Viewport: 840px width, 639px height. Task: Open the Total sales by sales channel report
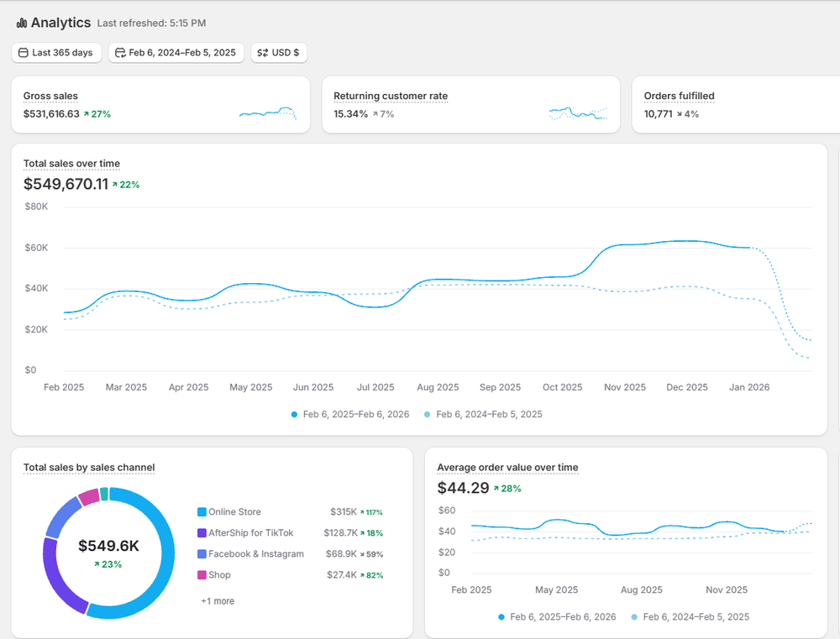pyautogui.click(x=88, y=468)
